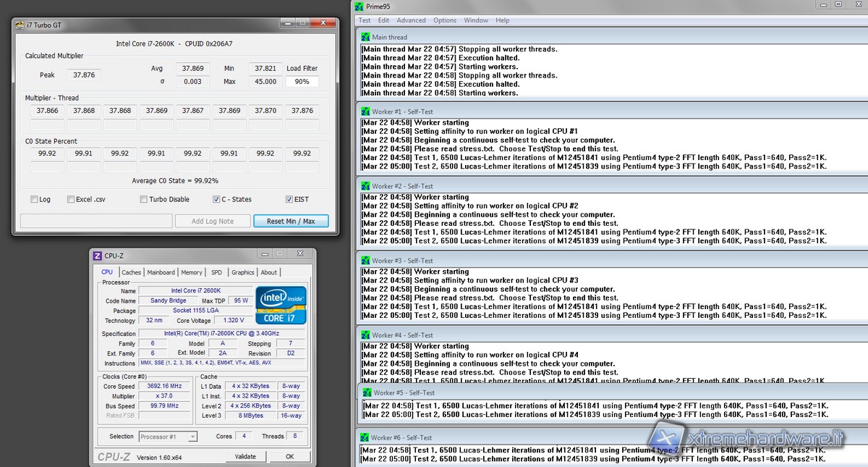868x467 pixels.
Task: Click the Prime95 title bar icon
Action: (x=359, y=7)
